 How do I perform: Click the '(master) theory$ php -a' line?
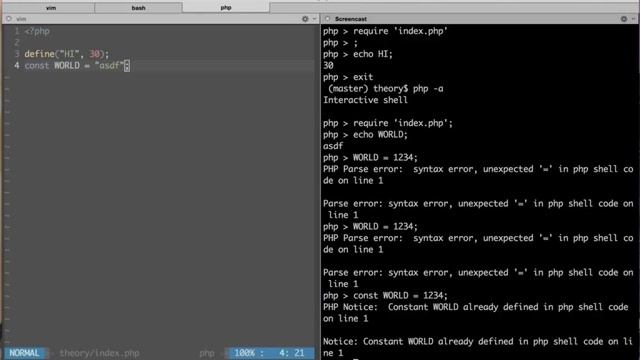386,89
